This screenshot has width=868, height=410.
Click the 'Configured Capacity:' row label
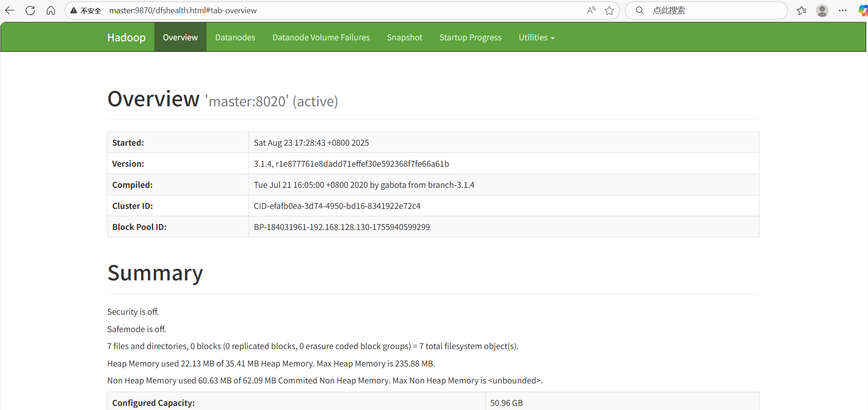tap(153, 403)
